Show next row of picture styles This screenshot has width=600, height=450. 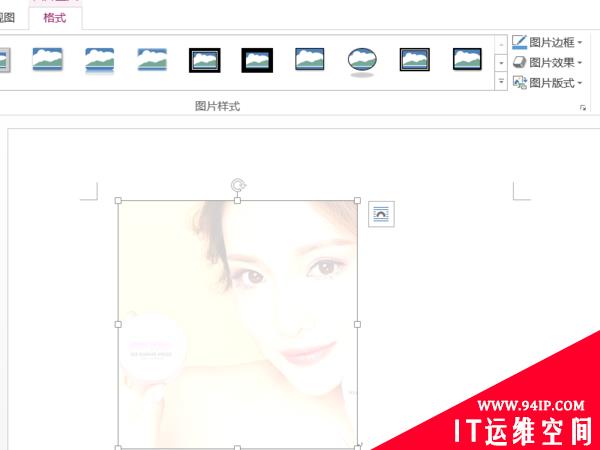[x=501, y=63]
